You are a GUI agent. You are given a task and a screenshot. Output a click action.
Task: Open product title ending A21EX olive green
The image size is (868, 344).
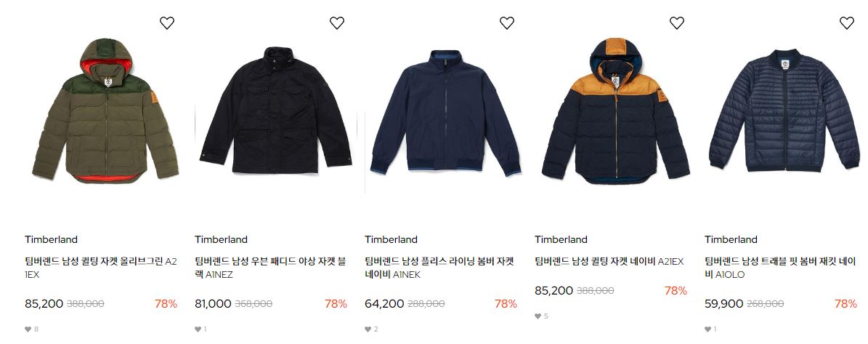[101, 268]
